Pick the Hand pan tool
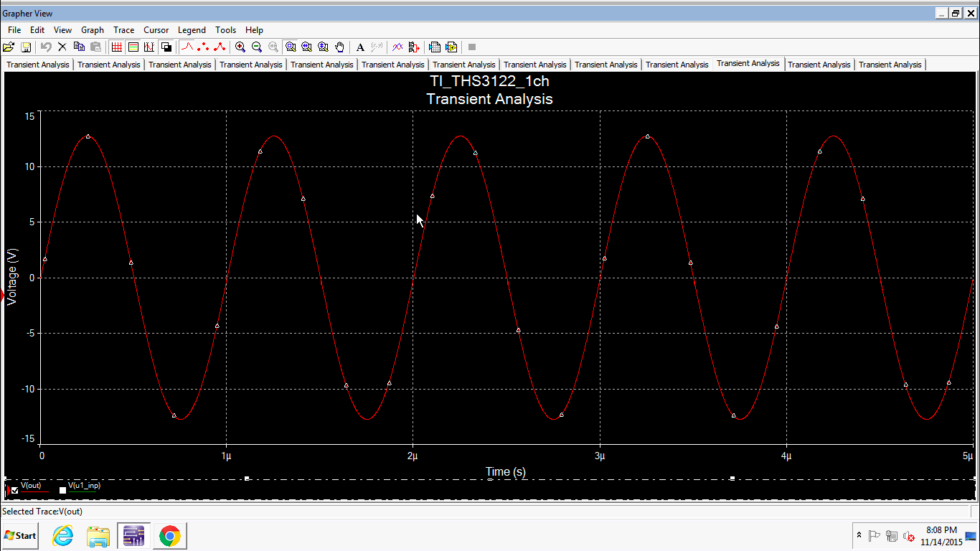 pyautogui.click(x=338, y=47)
